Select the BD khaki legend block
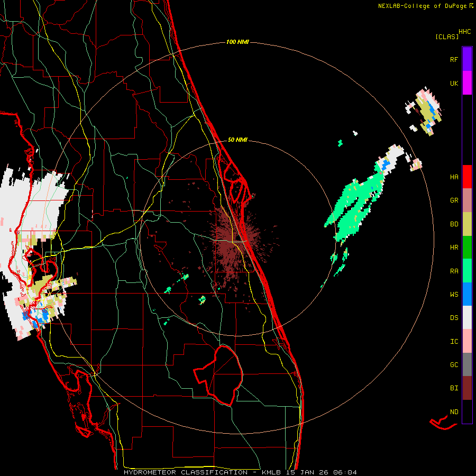The height and width of the screenshot is (476, 476). click(467, 224)
